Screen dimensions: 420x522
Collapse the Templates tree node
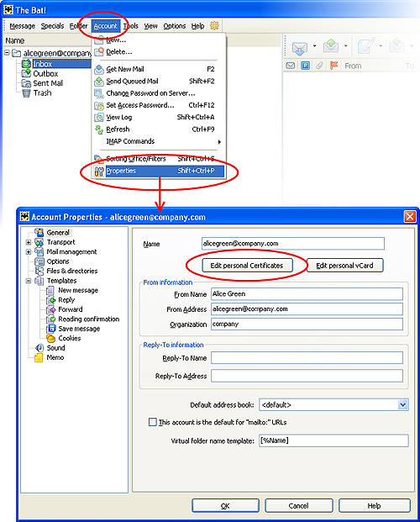click(29, 281)
